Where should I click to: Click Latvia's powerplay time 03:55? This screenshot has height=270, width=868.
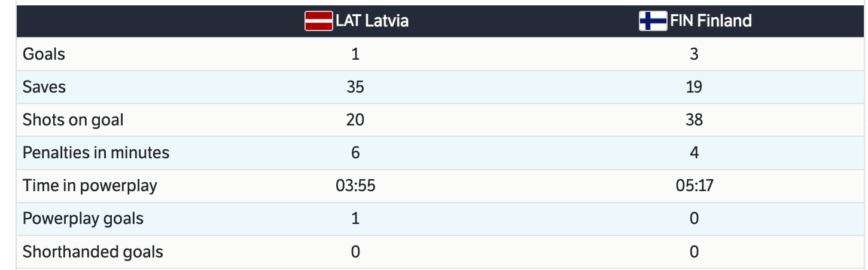click(355, 186)
